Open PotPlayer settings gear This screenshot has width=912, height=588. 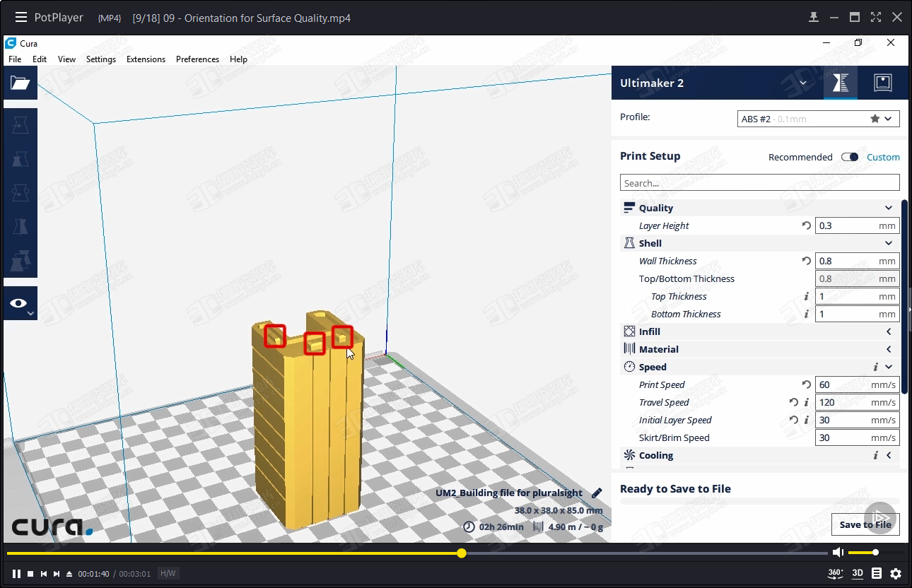pos(896,573)
